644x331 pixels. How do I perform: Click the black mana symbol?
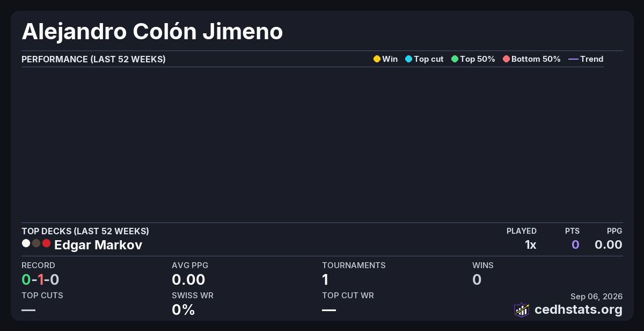tap(36, 243)
